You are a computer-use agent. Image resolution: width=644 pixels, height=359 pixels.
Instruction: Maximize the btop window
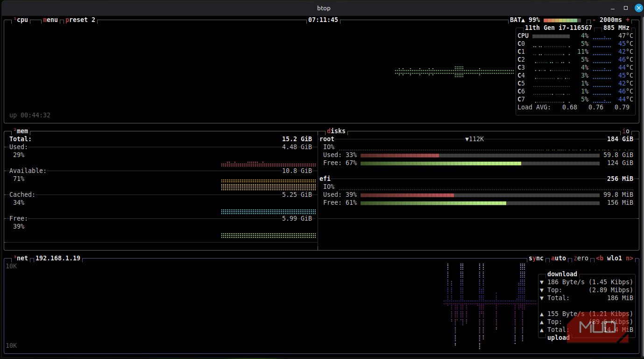626,8
